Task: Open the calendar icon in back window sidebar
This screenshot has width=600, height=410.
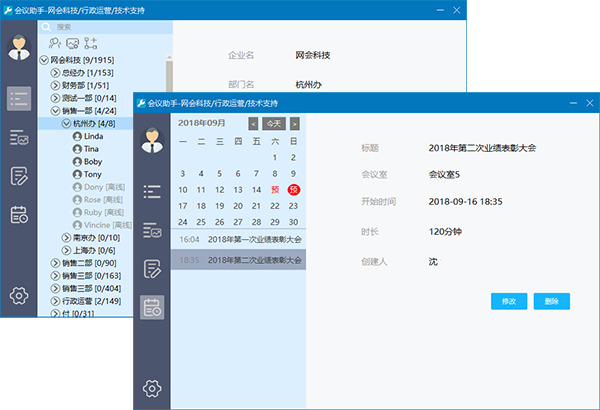Action: [18, 214]
